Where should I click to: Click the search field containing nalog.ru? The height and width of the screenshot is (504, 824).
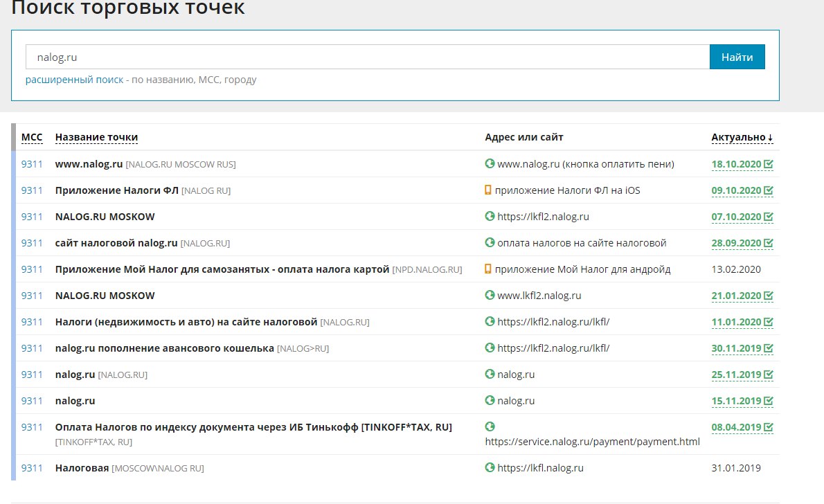pos(367,57)
